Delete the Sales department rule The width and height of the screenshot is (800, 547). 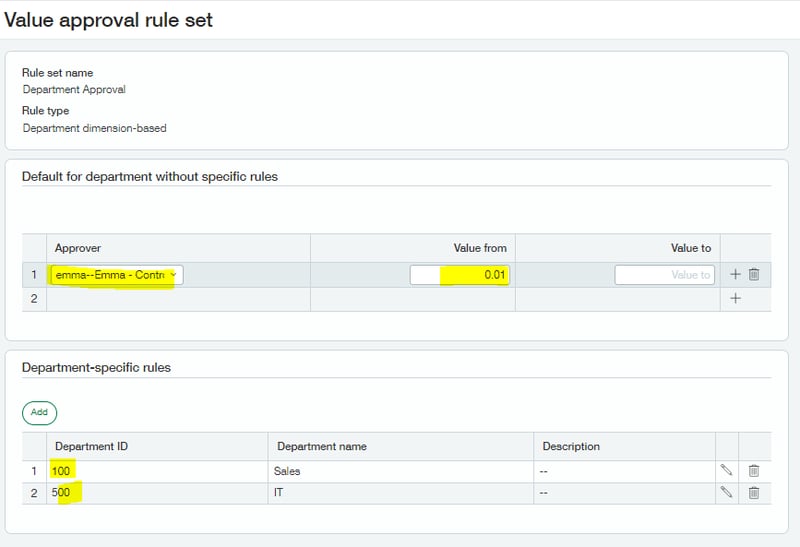click(754, 470)
